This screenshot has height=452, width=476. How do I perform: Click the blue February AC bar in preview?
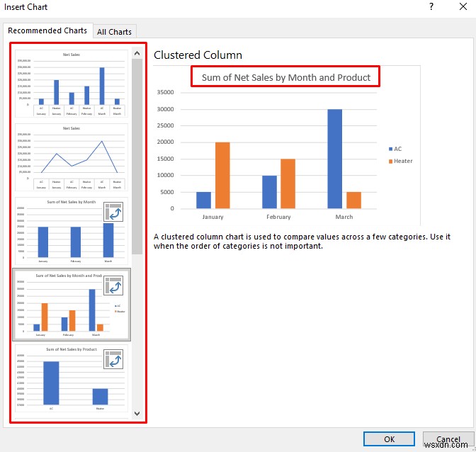(269, 192)
